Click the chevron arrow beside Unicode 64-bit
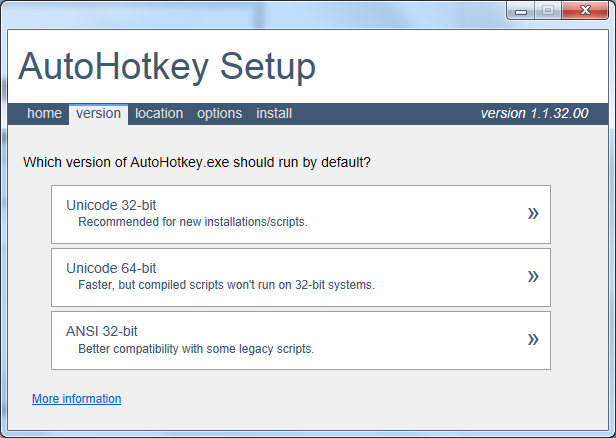Viewport: 616px width, 438px height. coord(533,277)
